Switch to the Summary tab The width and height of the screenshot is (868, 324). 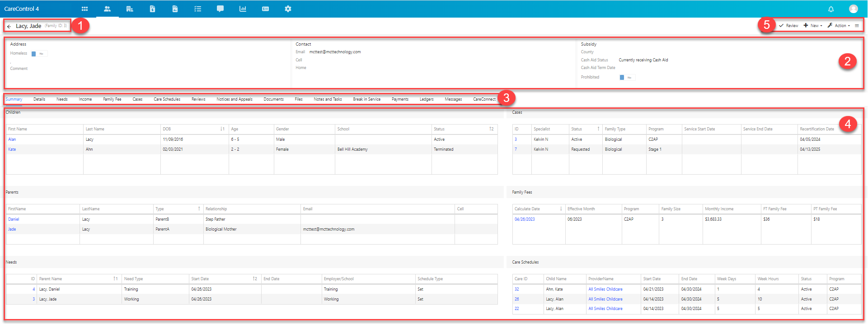pos(14,99)
